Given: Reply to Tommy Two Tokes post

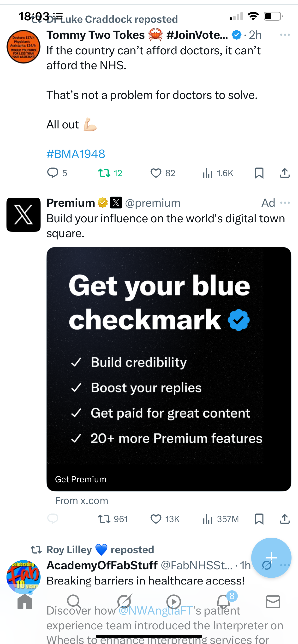Looking at the screenshot, I should pos(53,173).
